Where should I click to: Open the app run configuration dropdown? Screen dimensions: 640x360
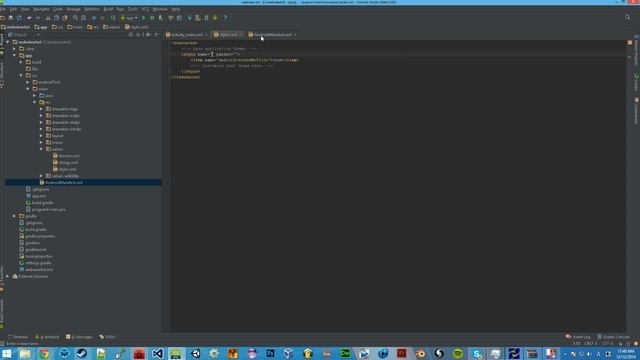click(129, 18)
